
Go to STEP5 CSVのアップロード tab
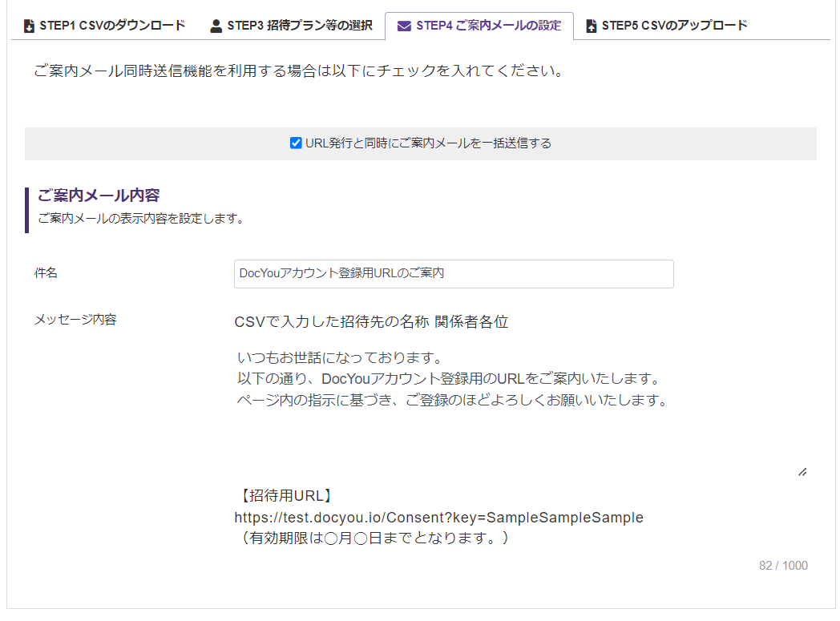(x=674, y=26)
